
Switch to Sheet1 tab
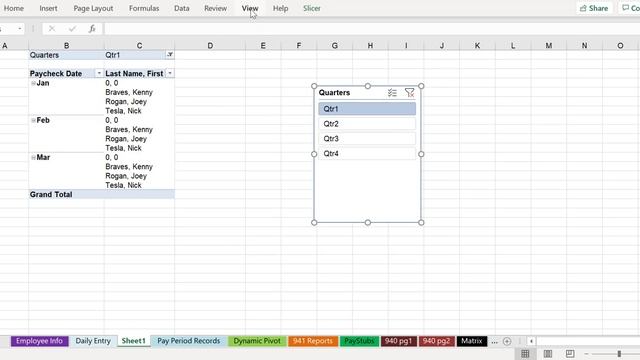pyautogui.click(x=133, y=341)
